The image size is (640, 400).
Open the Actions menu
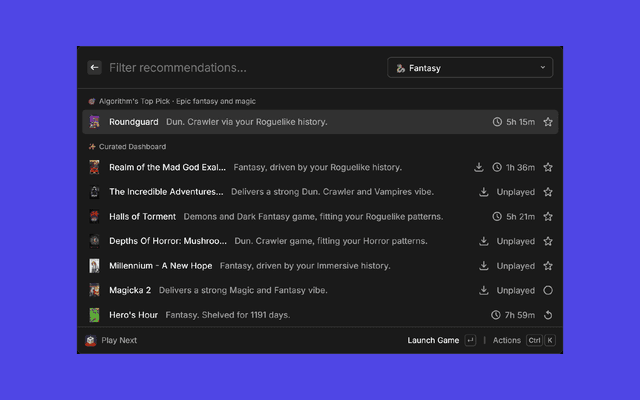pos(507,340)
